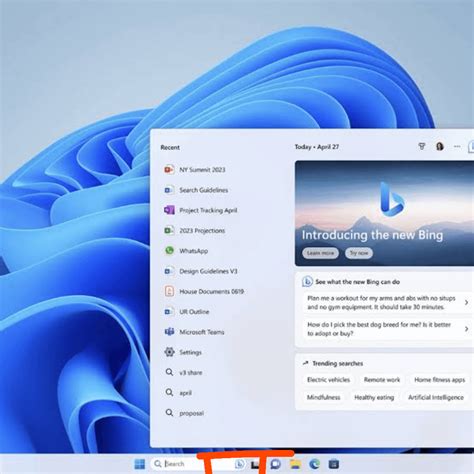Open the Search Guidelines Word document

pyautogui.click(x=196, y=190)
